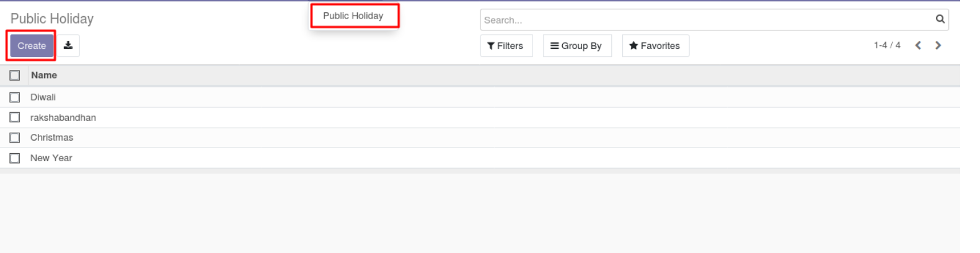
Task: Tick the Christmas row checkbox
Action: [15, 138]
